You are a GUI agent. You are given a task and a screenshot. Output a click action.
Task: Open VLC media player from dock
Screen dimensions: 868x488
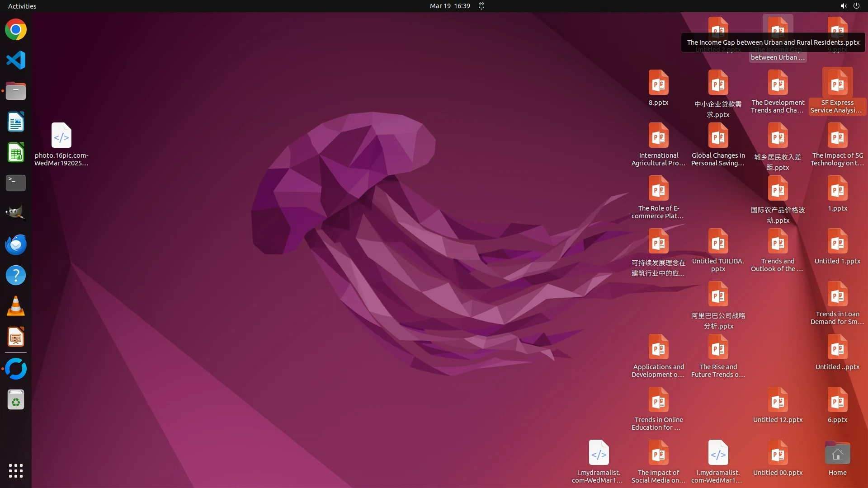point(16,306)
